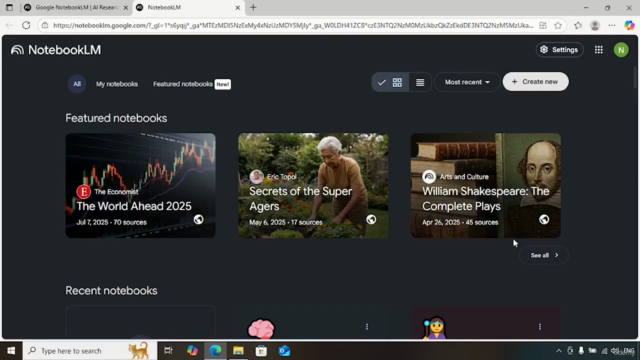The height and width of the screenshot is (360, 640).
Task: Click the favorite star icon in address bar
Action: coord(558,25)
